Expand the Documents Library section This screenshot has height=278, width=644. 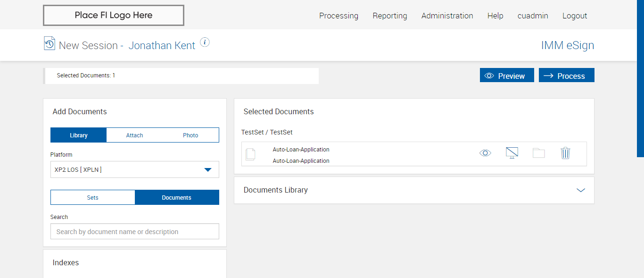[580, 190]
